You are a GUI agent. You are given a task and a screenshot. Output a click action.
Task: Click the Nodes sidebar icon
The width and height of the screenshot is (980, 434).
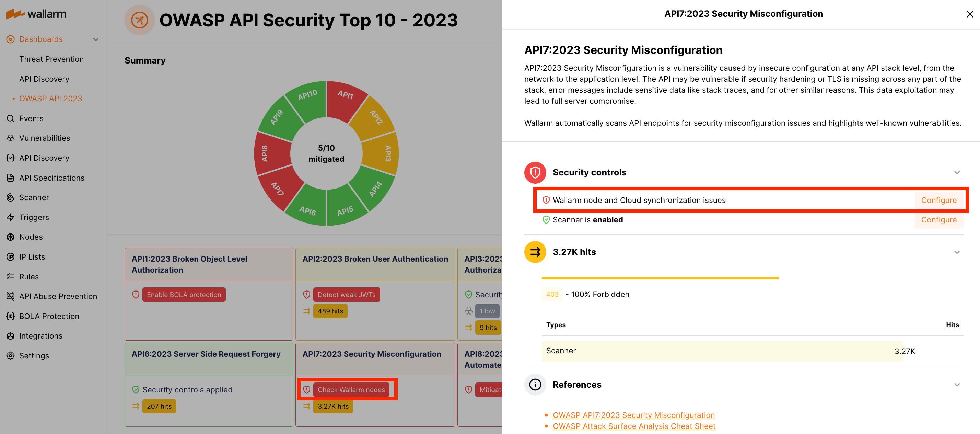(x=11, y=237)
